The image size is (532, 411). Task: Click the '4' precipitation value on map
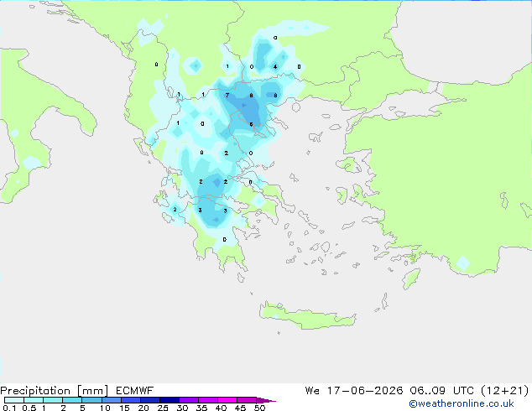(275, 66)
